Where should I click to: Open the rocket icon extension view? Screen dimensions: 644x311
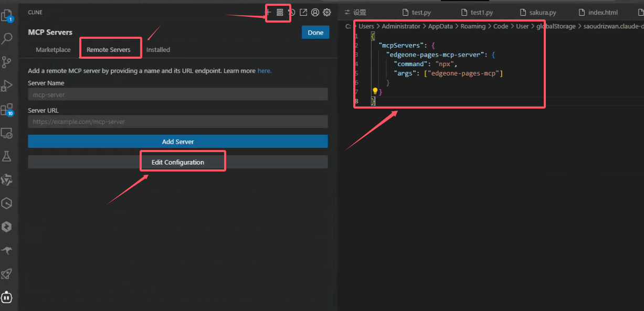pyautogui.click(x=7, y=274)
